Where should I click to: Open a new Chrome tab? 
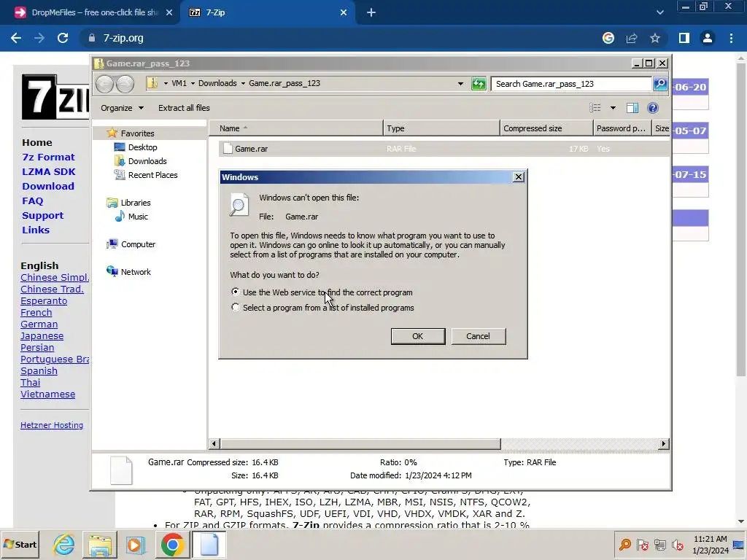[x=371, y=12]
